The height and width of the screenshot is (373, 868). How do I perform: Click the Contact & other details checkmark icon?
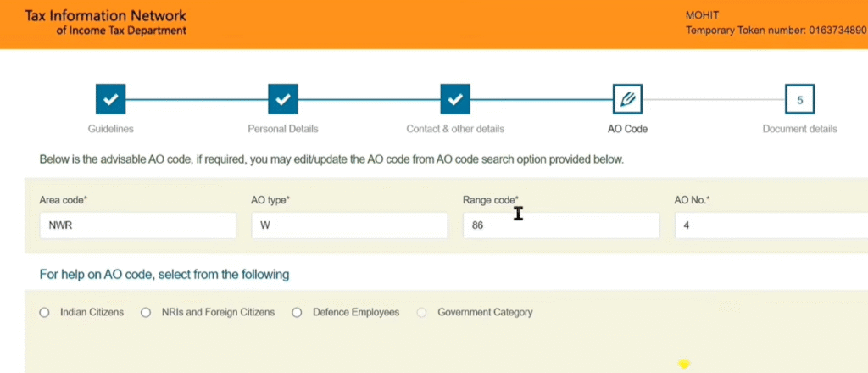pyautogui.click(x=455, y=99)
